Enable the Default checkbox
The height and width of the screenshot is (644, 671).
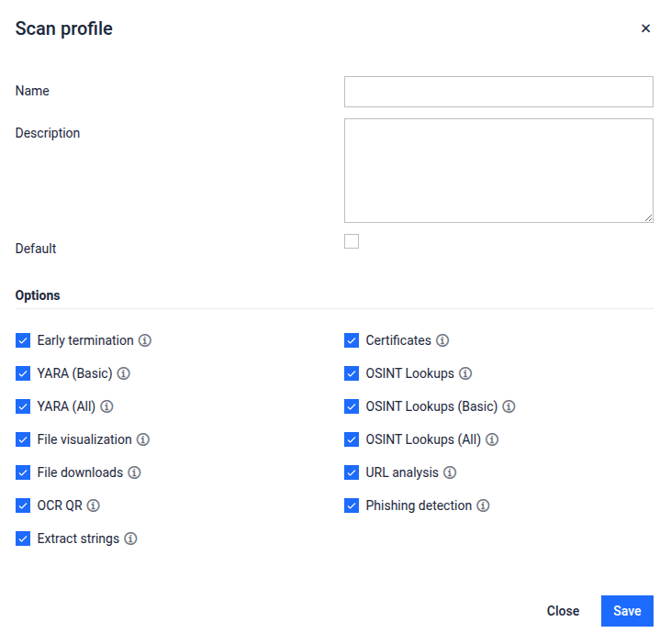click(x=352, y=241)
